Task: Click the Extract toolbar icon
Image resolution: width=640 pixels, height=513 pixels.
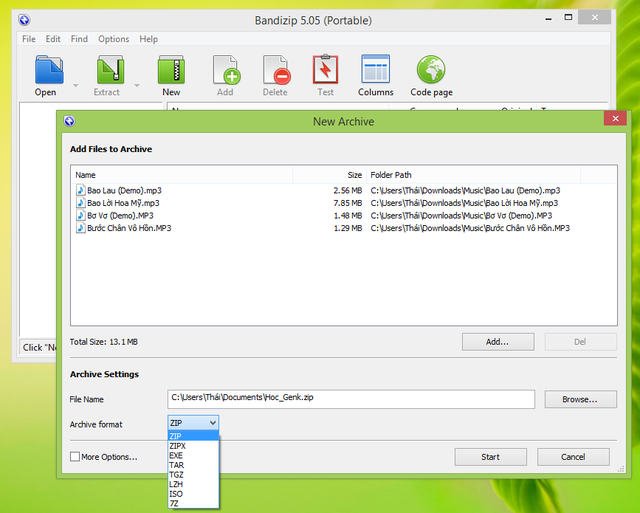Action: (x=108, y=70)
